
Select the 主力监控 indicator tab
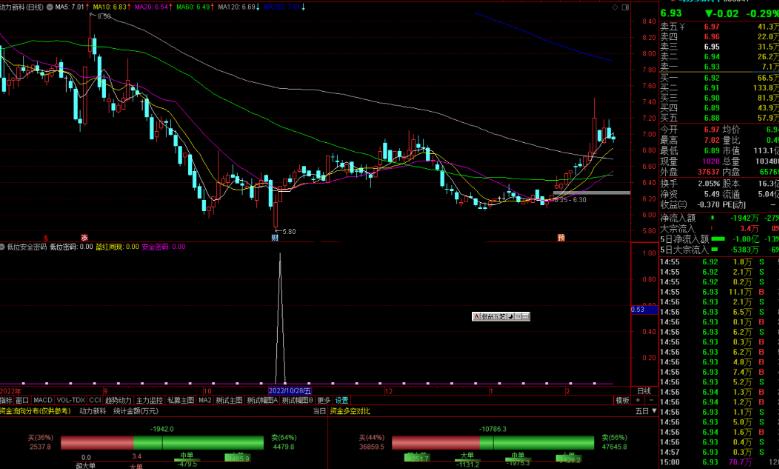[x=149, y=400]
